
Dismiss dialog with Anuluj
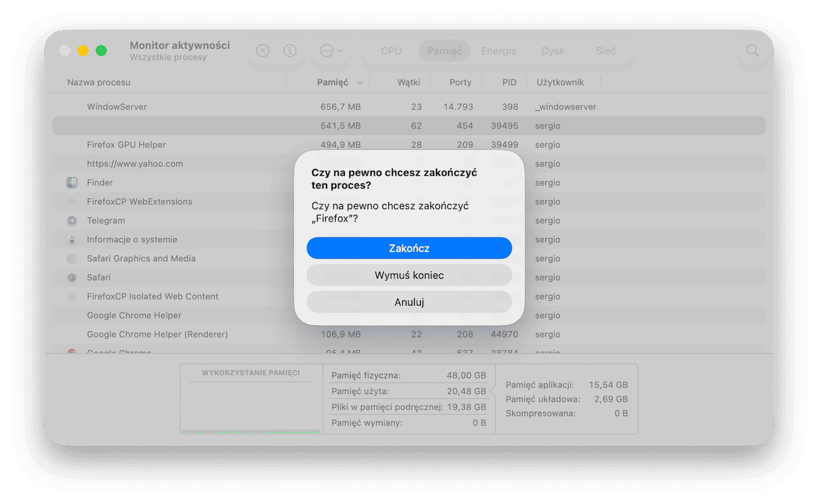click(409, 302)
